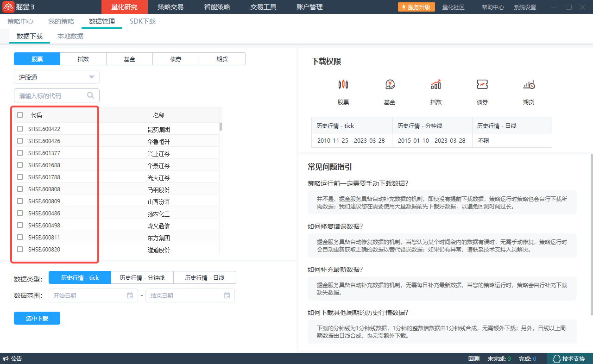This screenshot has height=364, width=593.
Task: Switch to 数据管理 sub-tab
Action: click(102, 21)
